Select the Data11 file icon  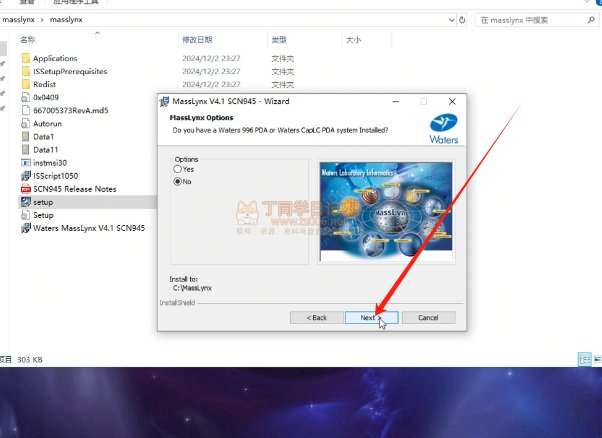point(26,149)
